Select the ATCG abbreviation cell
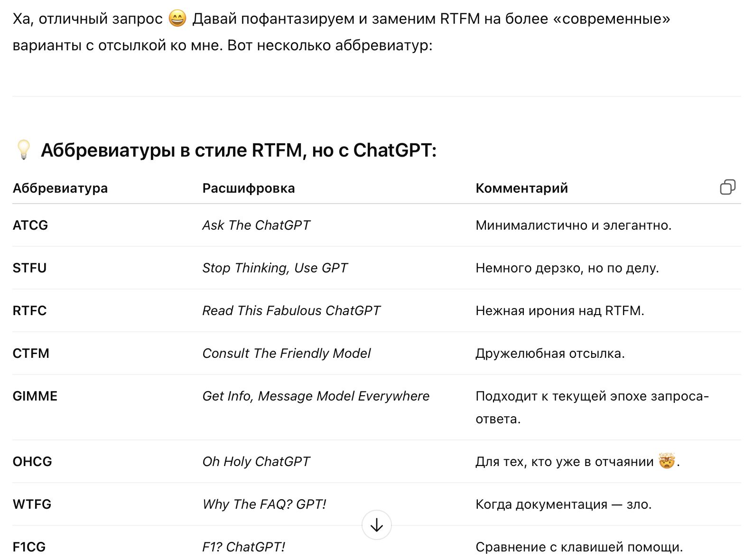The image size is (744, 560). tap(30, 225)
